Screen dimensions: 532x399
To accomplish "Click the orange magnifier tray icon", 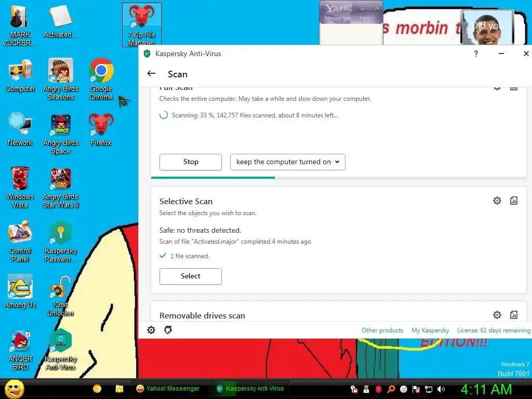I will click(391, 389).
